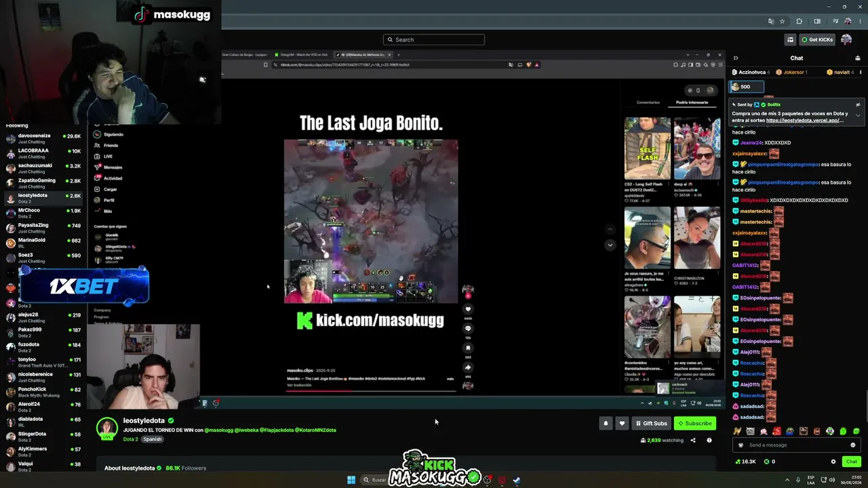Open LACOBRAAA channel in Following list
This screenshot has width=868, height=488.
click(x=43, y=153)
